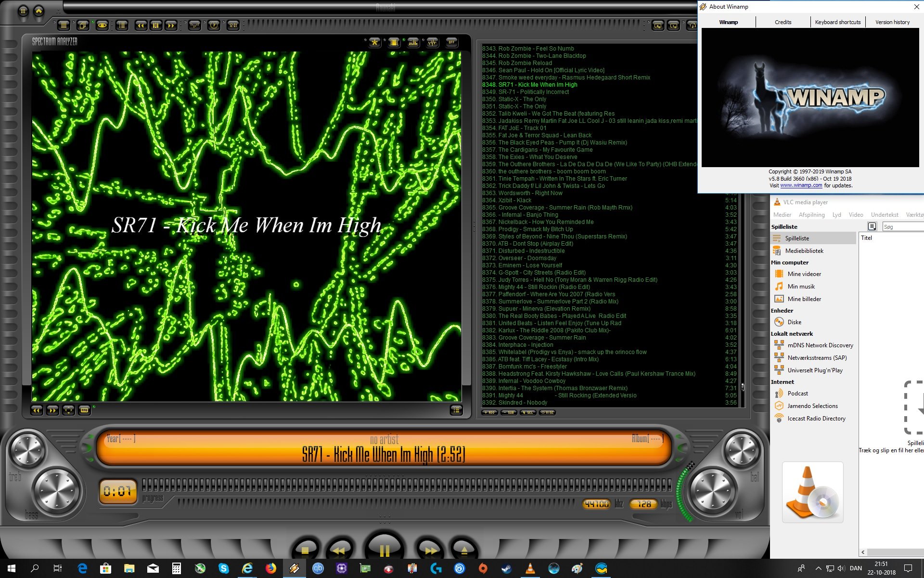Pause playback with the center pause button

385,549
